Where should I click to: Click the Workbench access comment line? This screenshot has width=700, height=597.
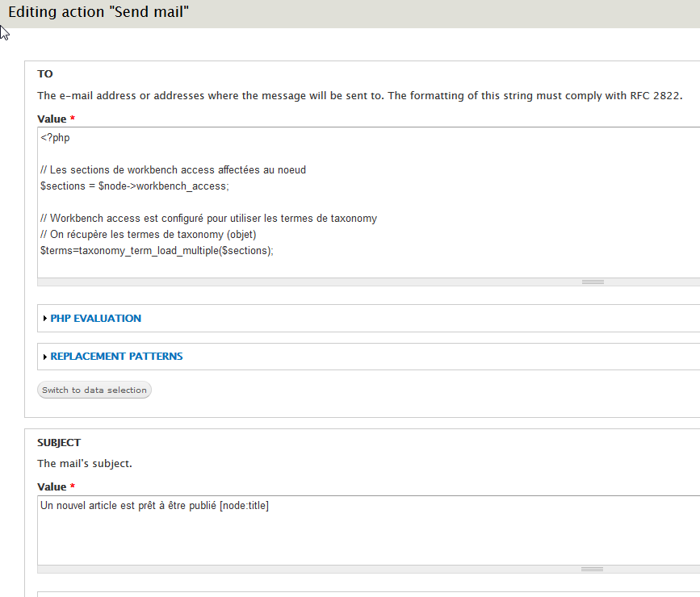pyautogui.click(x=208, y=218)
